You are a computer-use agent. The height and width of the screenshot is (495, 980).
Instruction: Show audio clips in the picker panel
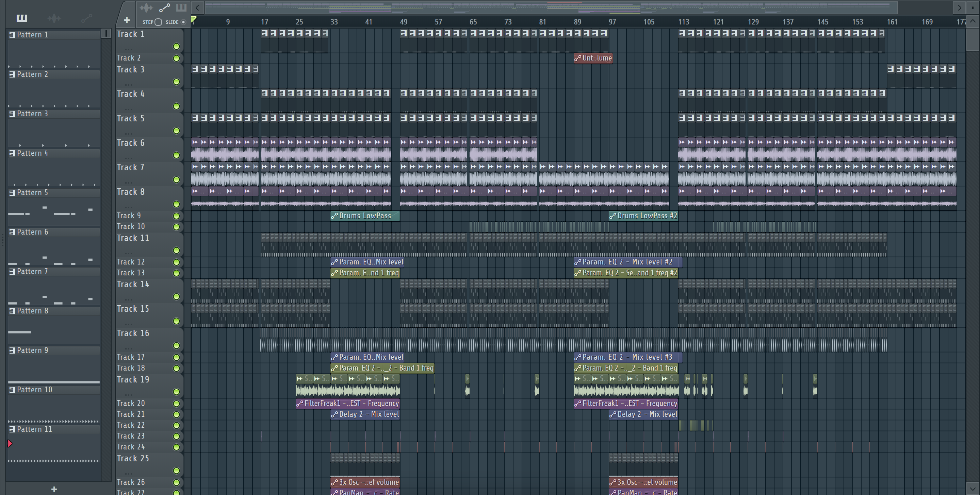pyautogui.click(x=54, y=18)
